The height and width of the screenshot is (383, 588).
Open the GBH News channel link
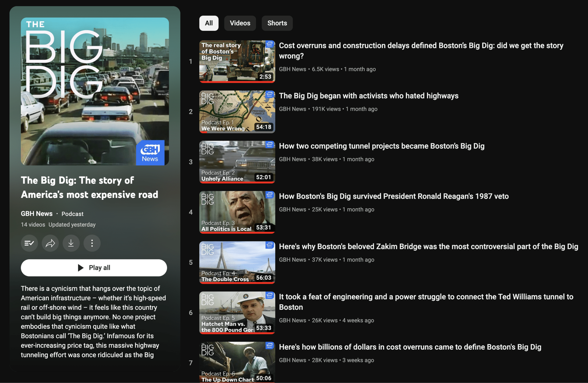coord(37,214)
